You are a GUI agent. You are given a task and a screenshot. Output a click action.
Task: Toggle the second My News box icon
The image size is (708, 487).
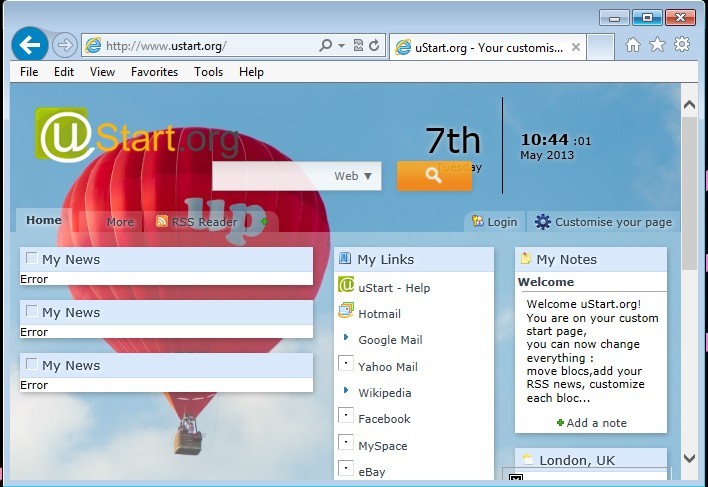click(x=31, y=311)
